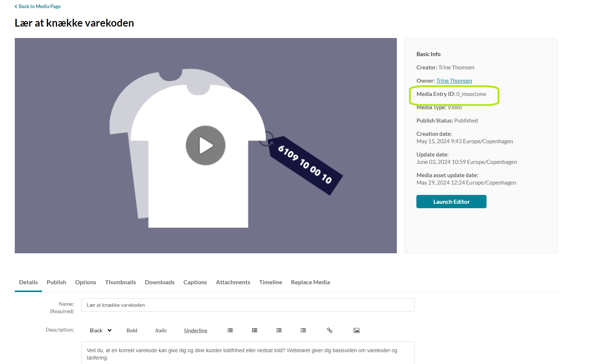The width and height of the screenshot is (591, 364).
Task: Open the Black text color dropdown
Action: (100, 330)
